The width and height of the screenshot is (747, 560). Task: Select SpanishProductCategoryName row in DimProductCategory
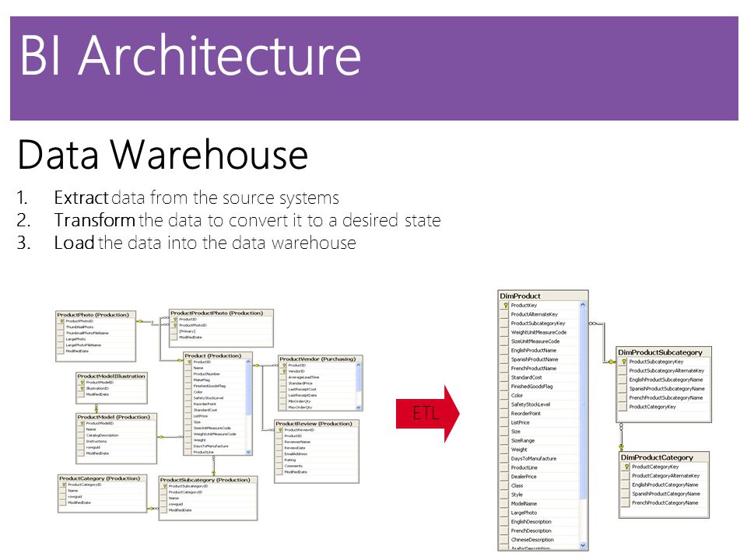664,494
